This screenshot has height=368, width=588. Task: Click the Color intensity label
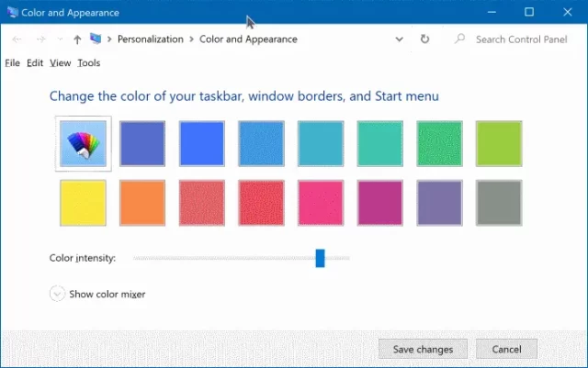(x=83, y=258)
